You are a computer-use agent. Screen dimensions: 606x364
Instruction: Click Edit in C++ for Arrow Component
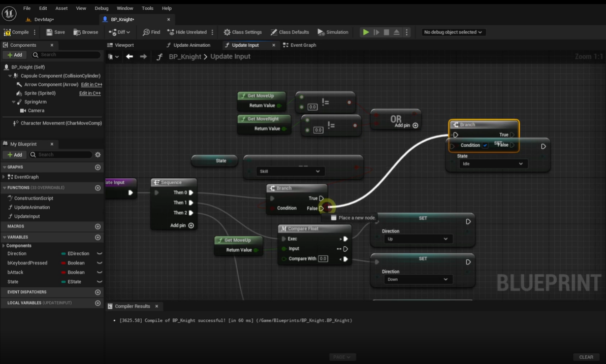[x=91, y=84]
